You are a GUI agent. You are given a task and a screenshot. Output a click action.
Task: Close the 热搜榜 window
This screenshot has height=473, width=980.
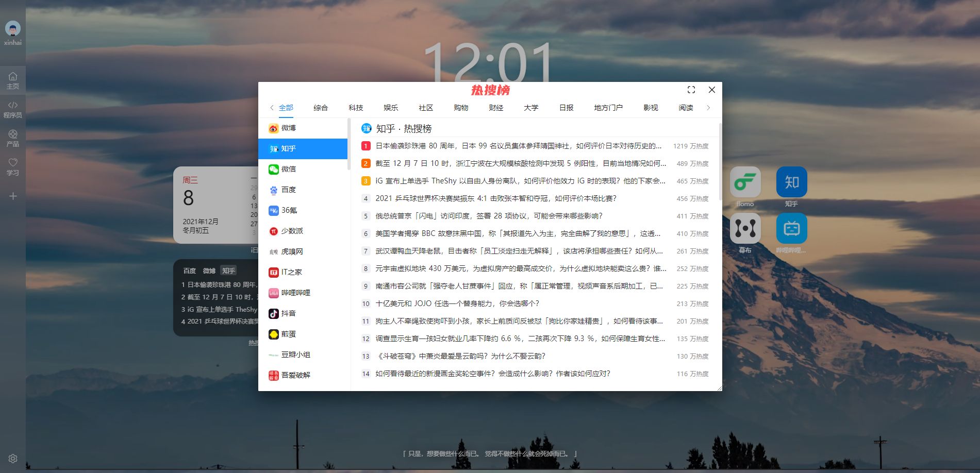(712, 90)
